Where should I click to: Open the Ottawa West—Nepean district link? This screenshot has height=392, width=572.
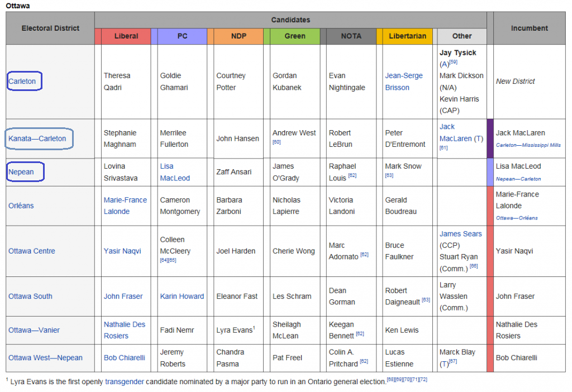(x=45, y=358)
